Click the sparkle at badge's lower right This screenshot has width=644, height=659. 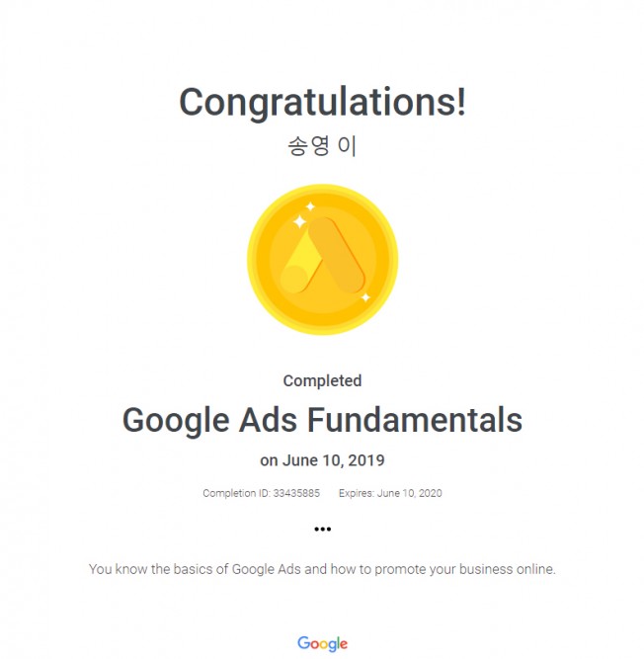click(365, 297)
